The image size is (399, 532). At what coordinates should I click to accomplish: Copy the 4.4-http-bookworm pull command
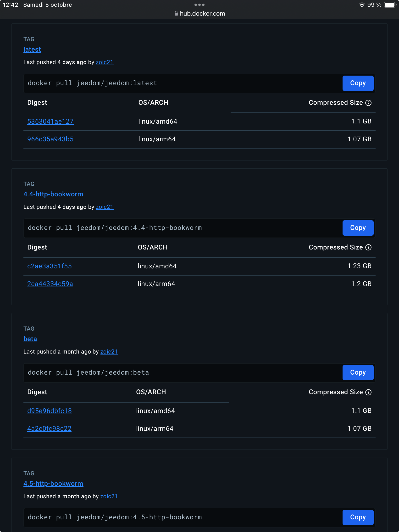tap(358, 228)
